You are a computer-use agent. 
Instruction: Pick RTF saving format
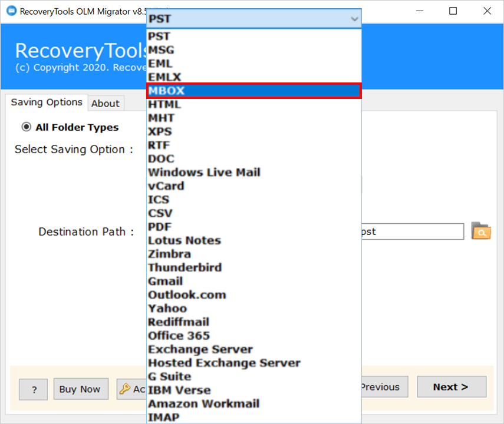254,145
